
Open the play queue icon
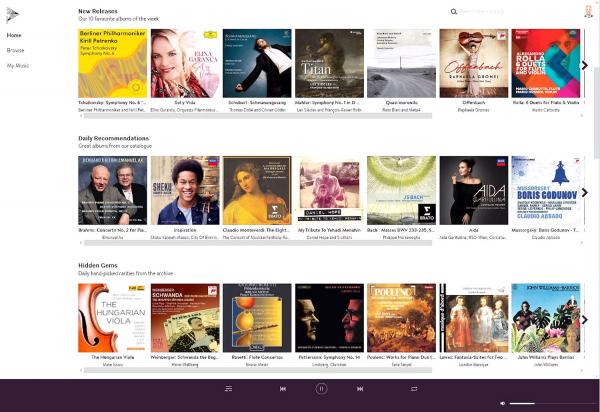pos(228,389)
